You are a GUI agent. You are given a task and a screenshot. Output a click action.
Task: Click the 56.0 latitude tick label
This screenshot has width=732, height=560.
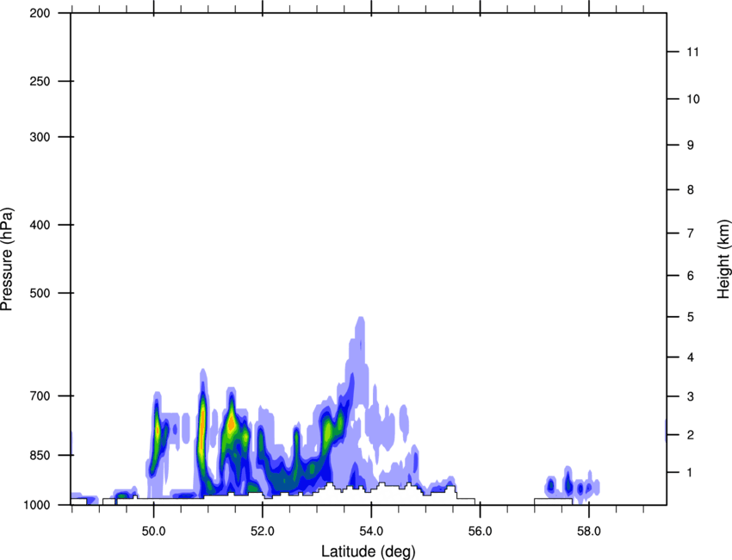[480, 531]
